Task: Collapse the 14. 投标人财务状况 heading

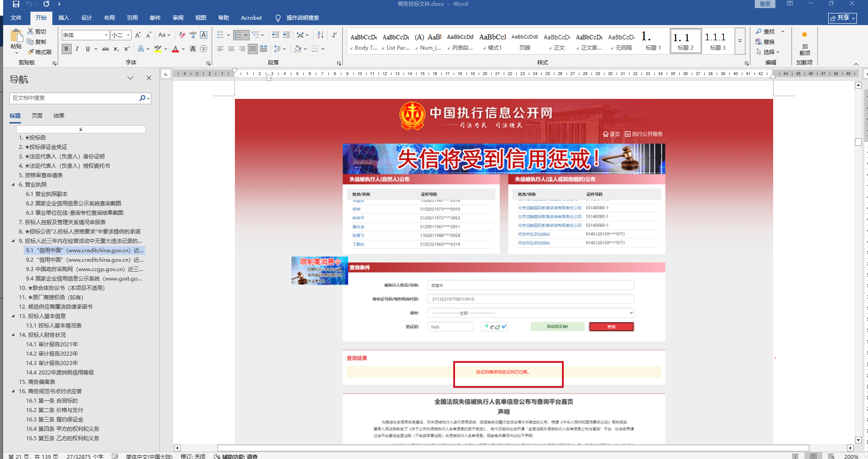Action: tap(13, 335)
